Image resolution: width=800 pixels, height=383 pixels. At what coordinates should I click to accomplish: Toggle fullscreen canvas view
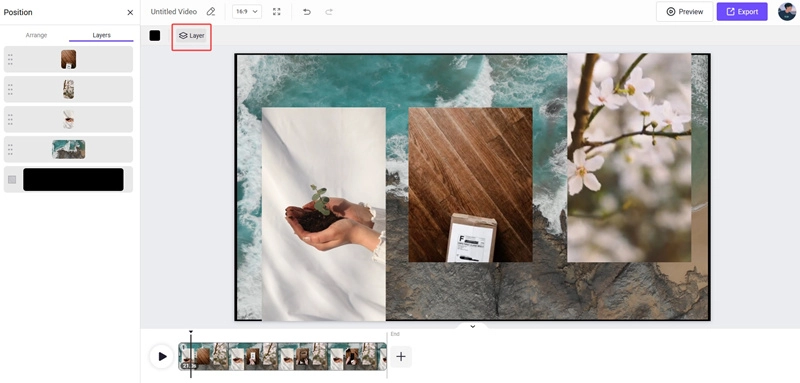pyautogui.click(x=277, y=12)
